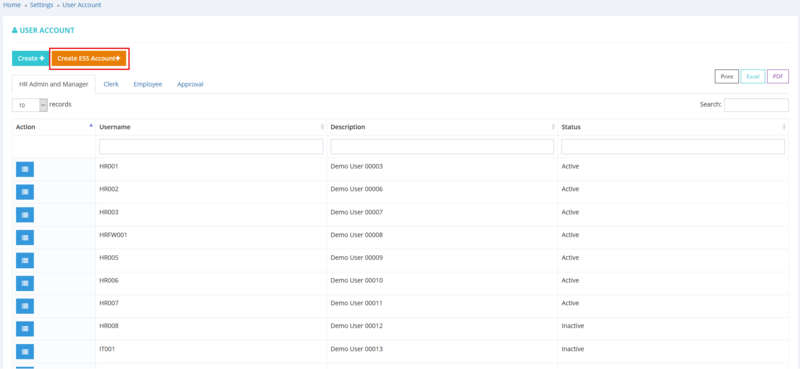
Task: Click Inactive status of HR008
Action: click(572, 326)
